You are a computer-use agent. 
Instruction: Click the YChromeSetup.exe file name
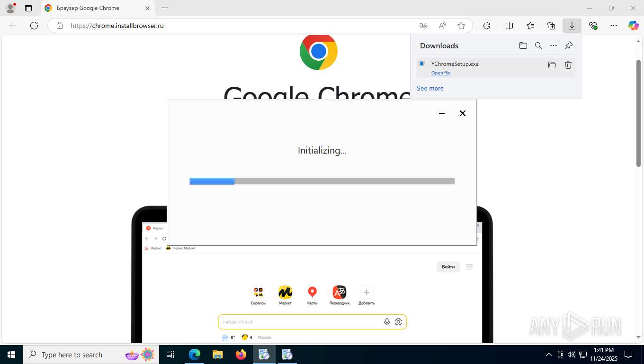pyautogui.click(x=455, y=64)
